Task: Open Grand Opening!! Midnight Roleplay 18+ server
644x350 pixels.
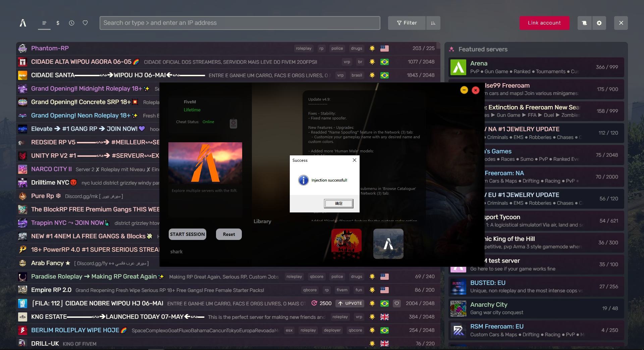Action: pos(87,89)
